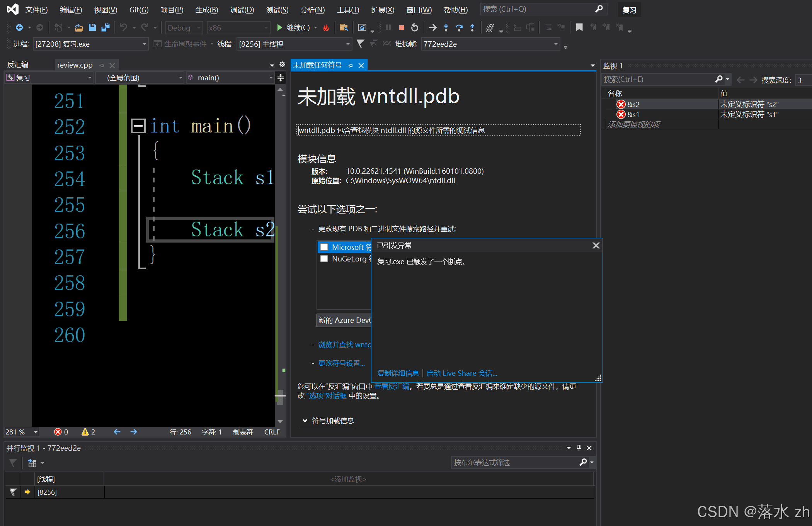Click the navigate backward arrow icon
Viewport: 812px width, 526px height.
point(19,27)
